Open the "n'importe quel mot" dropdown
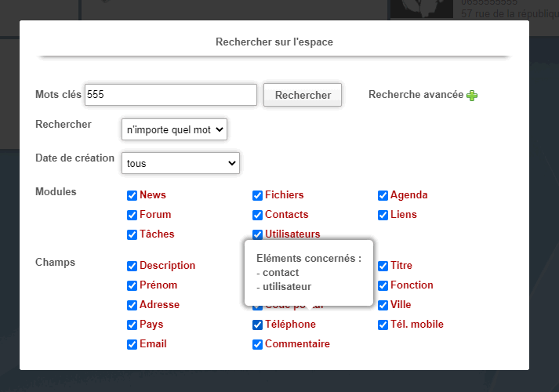This screenshot has width=559, height=392. click(x=174, y=129)
